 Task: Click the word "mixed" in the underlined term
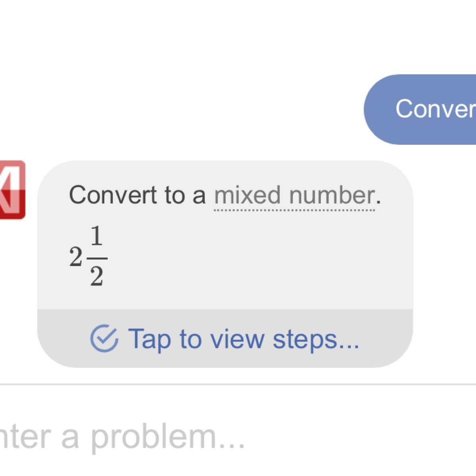click(248, 195)
